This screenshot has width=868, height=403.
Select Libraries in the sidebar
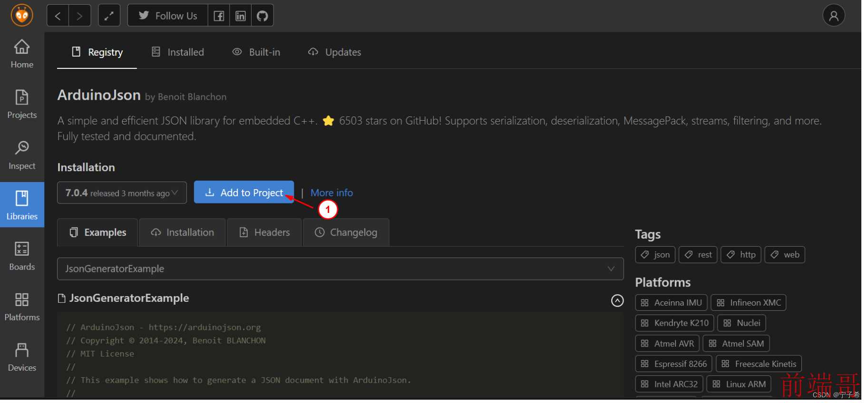click(22, 205)
